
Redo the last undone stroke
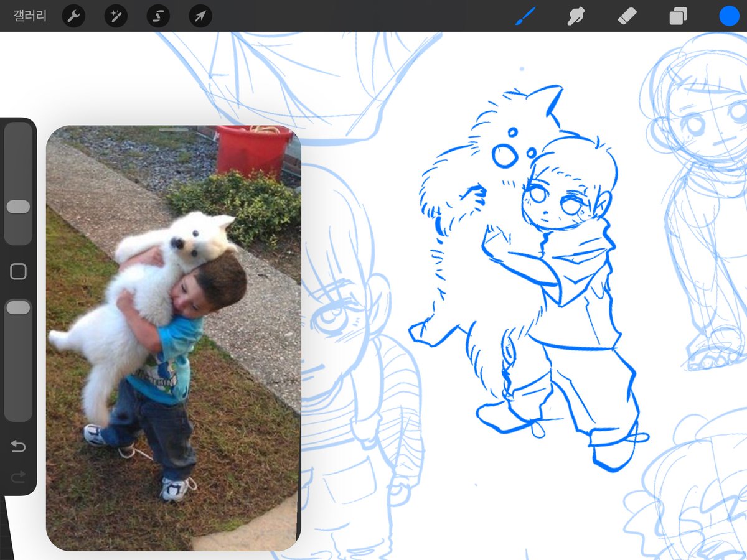18,477
